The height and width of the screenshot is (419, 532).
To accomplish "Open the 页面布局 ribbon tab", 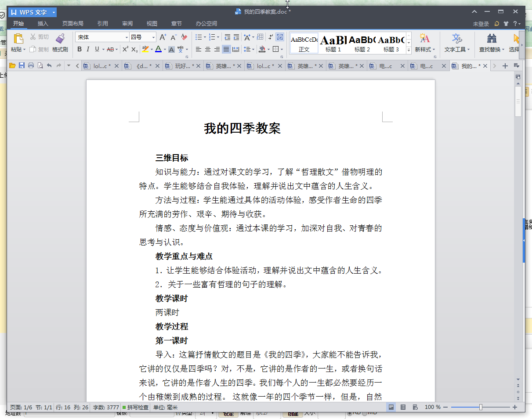I will [73, 24].
